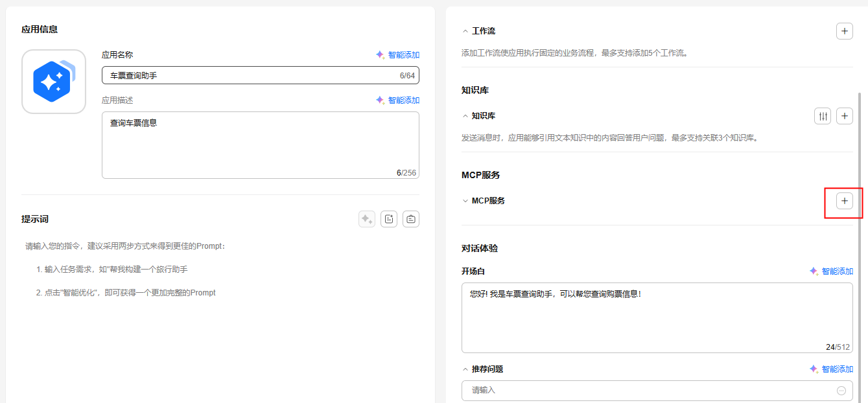The height and width of the screenshot is (403, 868).
Task: Focus the 应用名称 input field
Action: pos(253,76)
